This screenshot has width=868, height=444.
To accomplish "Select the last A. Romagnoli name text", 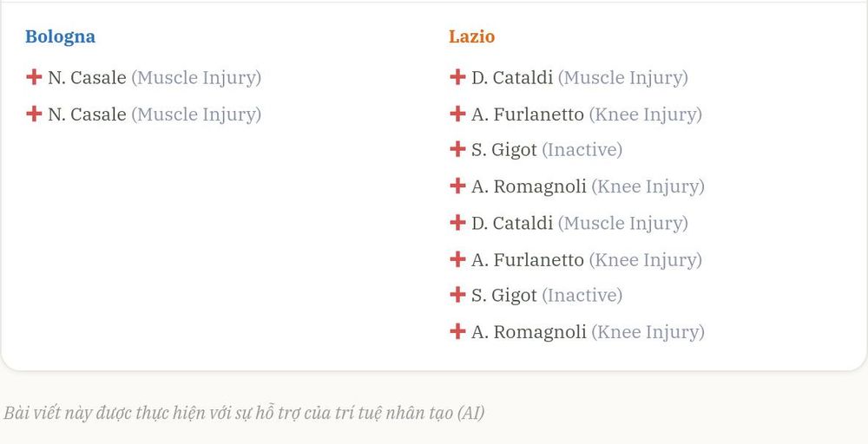I will pos(529,332).
